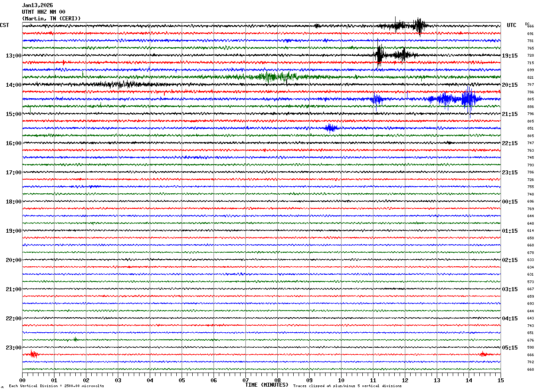This screenshot has width=536, height=392.
Task: Click the 01:15 UTC time label
Action: [x=510, y=231]
